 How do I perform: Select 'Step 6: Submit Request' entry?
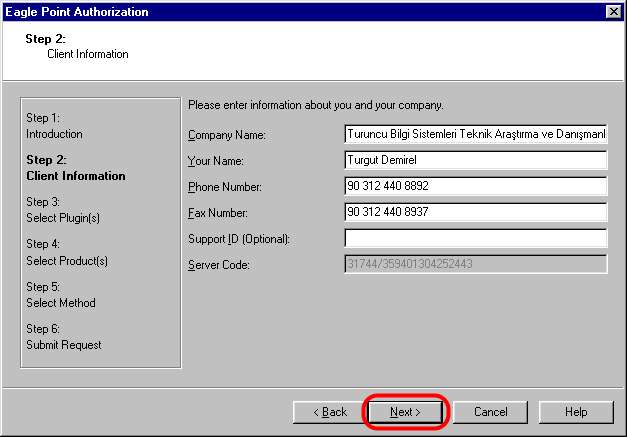click(64, 337)
